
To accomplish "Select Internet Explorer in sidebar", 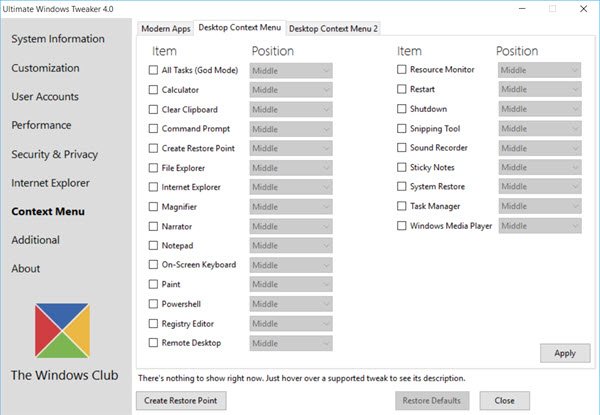I will pos(50,183).
